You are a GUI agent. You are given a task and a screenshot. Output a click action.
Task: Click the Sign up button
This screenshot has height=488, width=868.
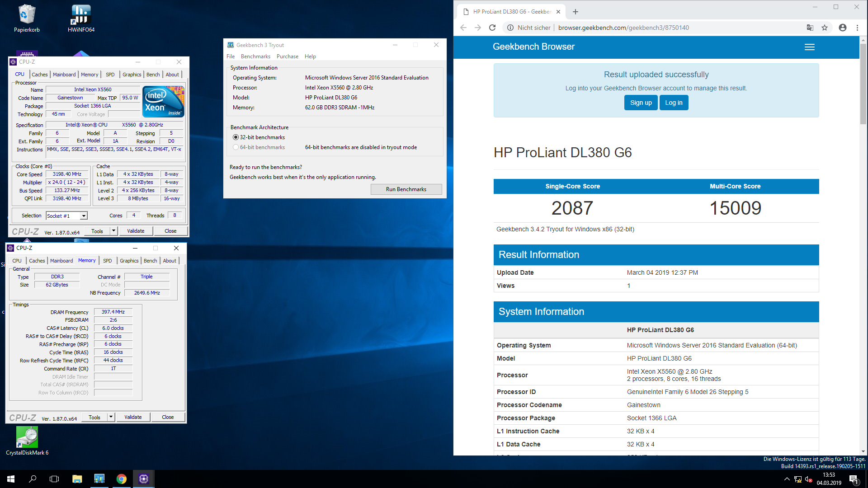click(641, 103)
